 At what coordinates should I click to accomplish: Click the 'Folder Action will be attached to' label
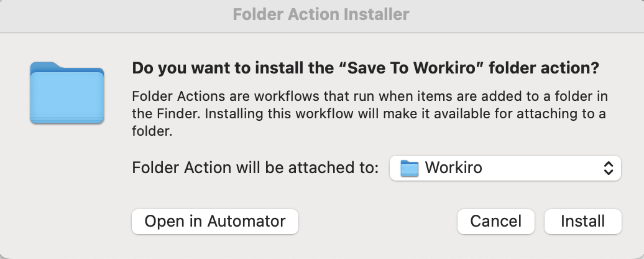pyautogui.click(x=255, y=167)
